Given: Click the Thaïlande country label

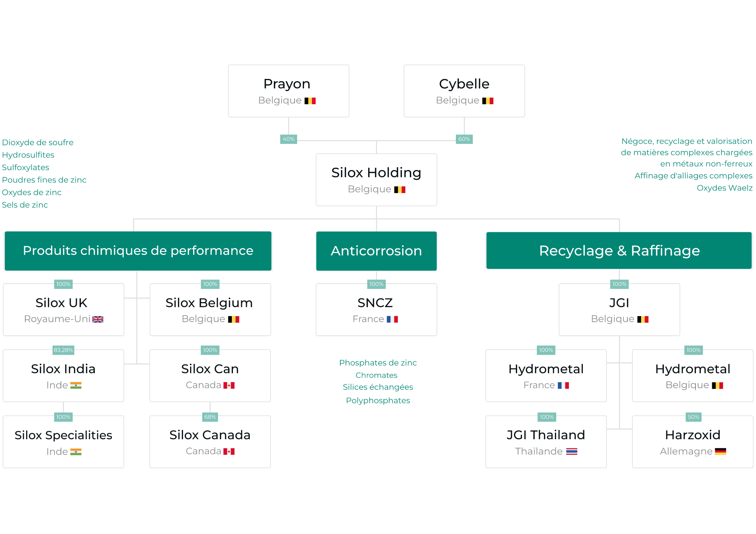Looking at the screenshot, I should [539, 451].
